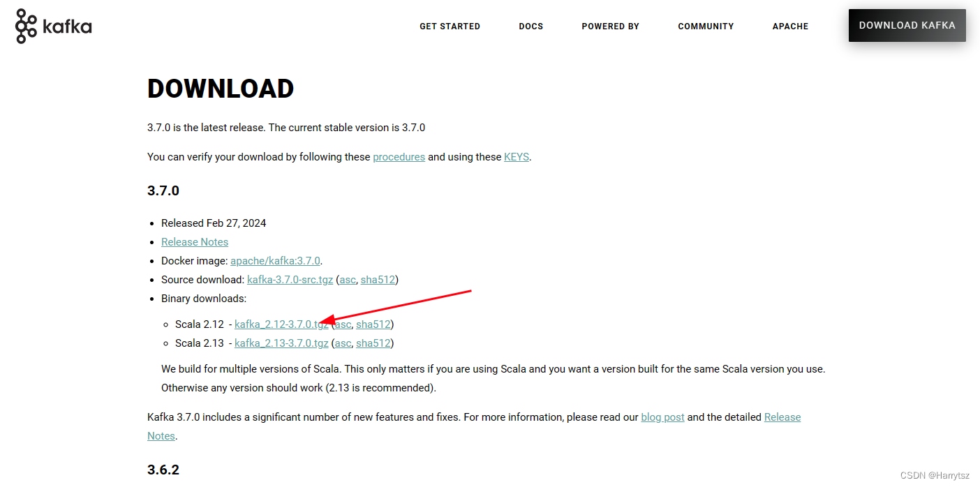980x487 pixels.
Task: Open the 3.7.0 Release Notes bullet link
Action: click(x=195, y=242)
